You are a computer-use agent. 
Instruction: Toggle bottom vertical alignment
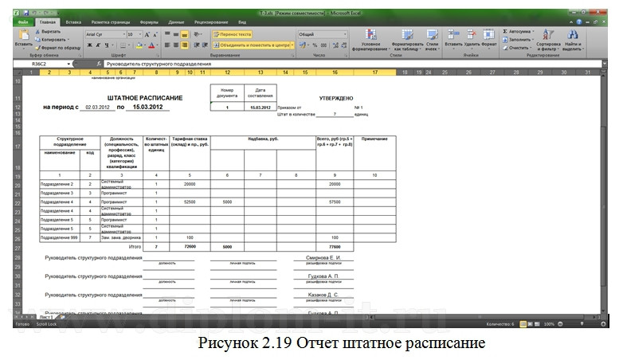pos(184,35)
